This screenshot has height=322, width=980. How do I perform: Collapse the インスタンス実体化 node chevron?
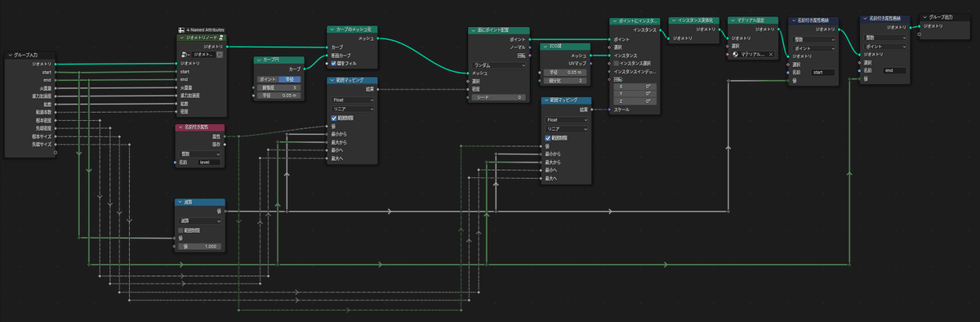(x=673, y=20)
